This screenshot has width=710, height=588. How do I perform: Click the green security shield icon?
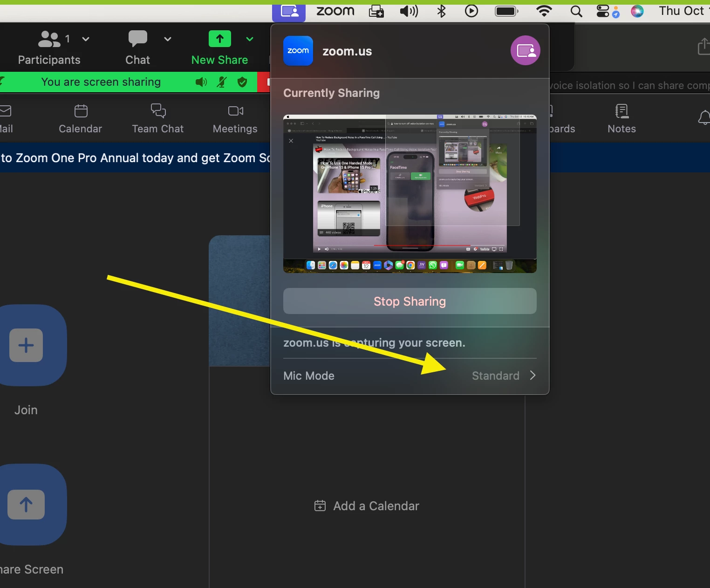(x=242, y=82)
